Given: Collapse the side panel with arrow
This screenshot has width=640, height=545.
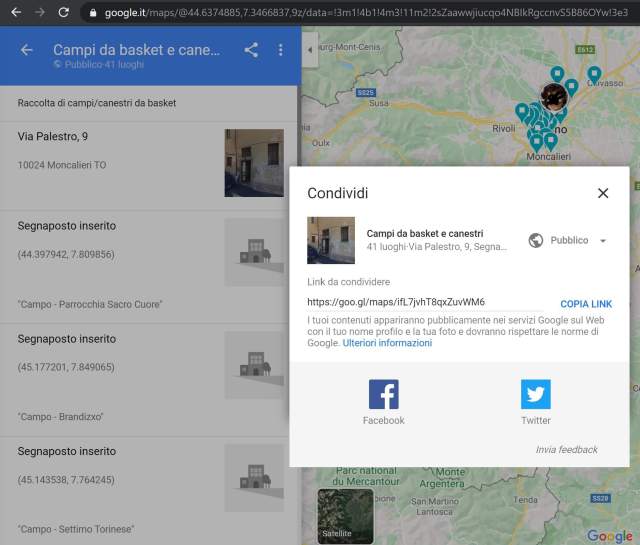Looking at the screenshot, I should 309,50.
